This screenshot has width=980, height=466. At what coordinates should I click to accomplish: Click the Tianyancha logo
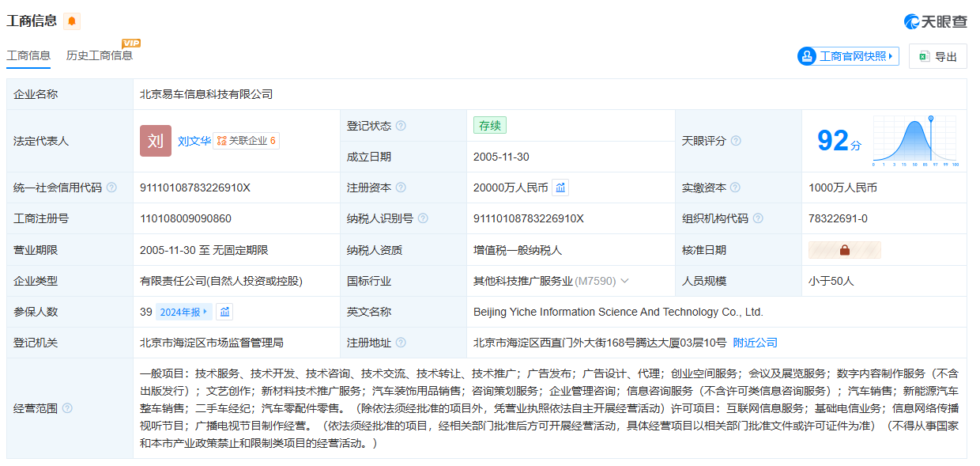[x=935, y=21]
